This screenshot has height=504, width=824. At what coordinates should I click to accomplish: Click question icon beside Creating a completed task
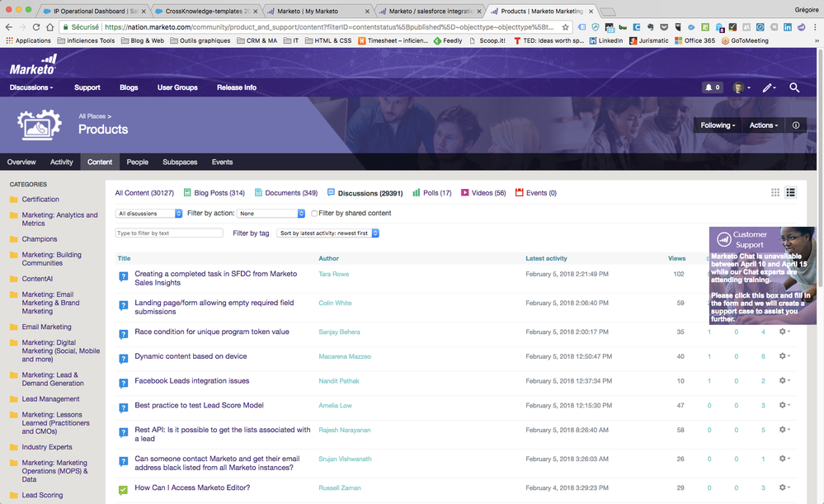(123, 276)
